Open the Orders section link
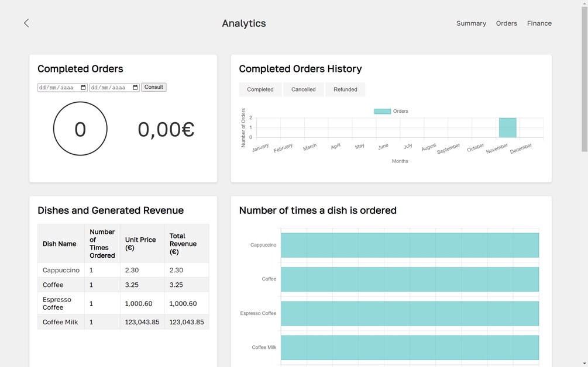588x367 pixels. [506, 23]
